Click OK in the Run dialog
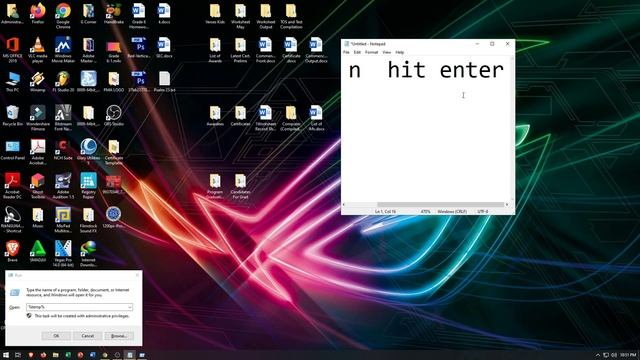 pyautogui.click(x=56, y=336)
